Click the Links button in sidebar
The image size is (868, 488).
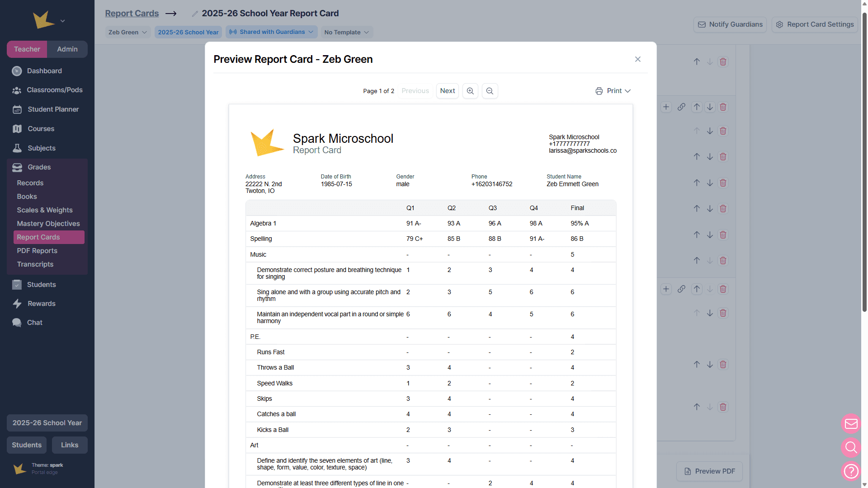pyautogui.click(x=70, y=445)
